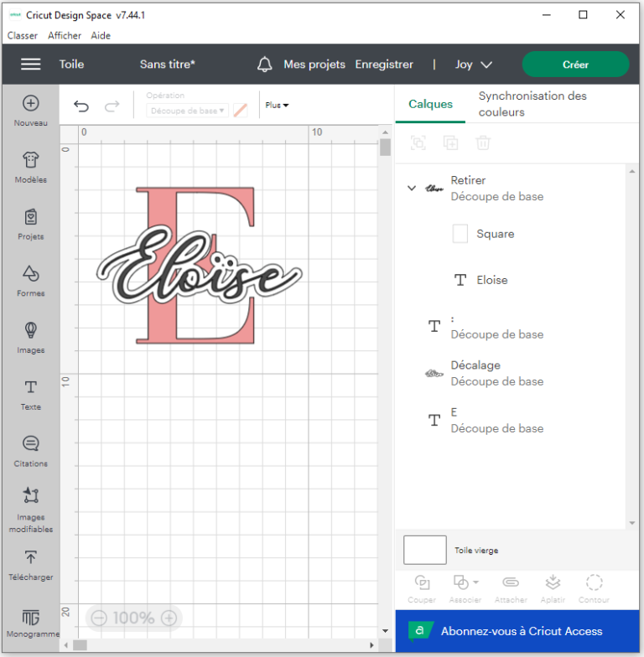Image resolution: width=644 pixels, height=657 pixels.
Task: Click the Toile vierge canvas color swatch
Action: pyautogui.click(x=424, y=550)
